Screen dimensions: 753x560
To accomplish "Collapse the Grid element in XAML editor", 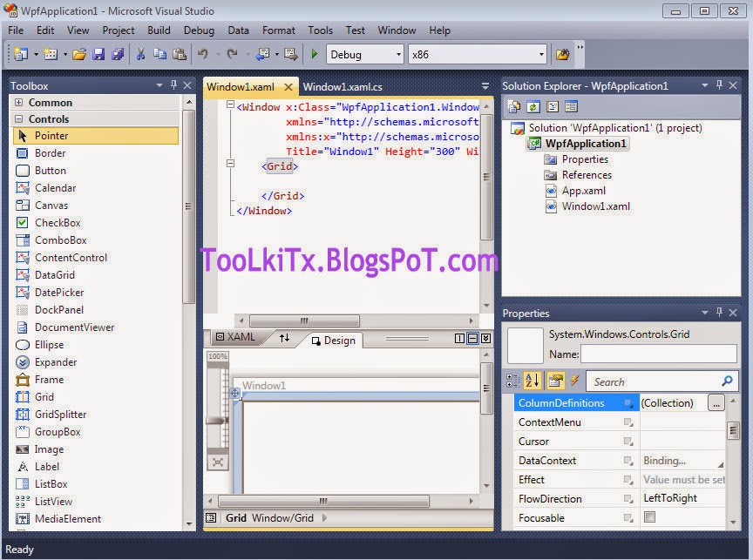I will tap(230, 164).
